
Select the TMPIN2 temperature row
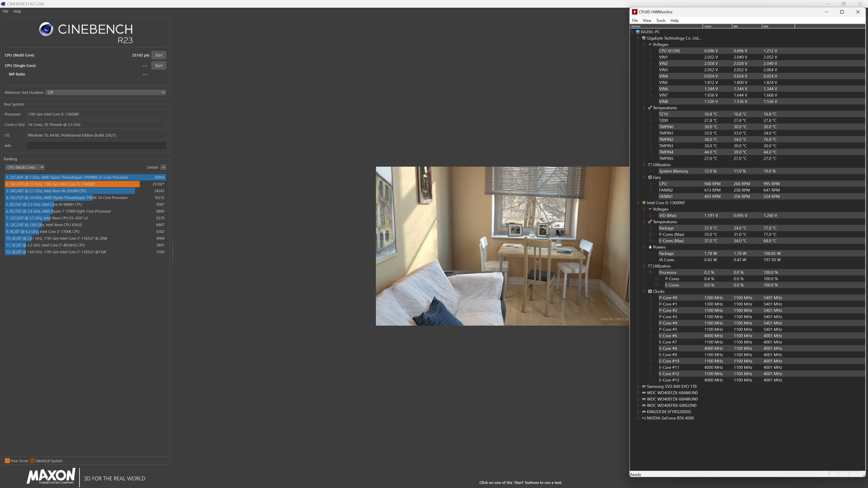762,140
